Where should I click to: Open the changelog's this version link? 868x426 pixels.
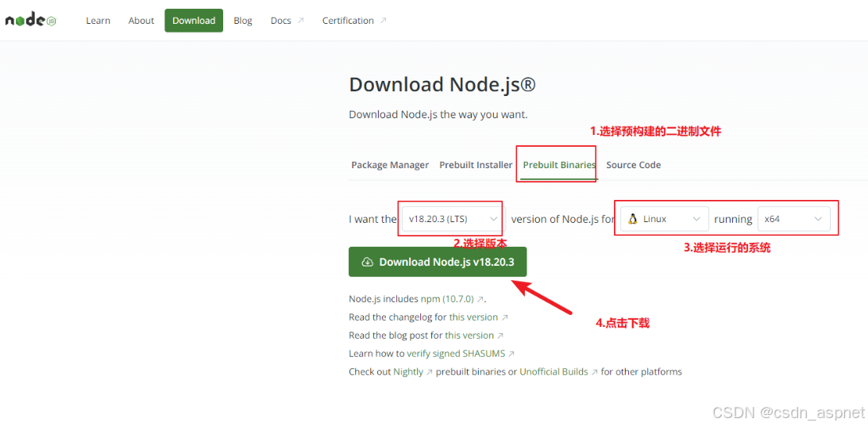coord(473,317)
